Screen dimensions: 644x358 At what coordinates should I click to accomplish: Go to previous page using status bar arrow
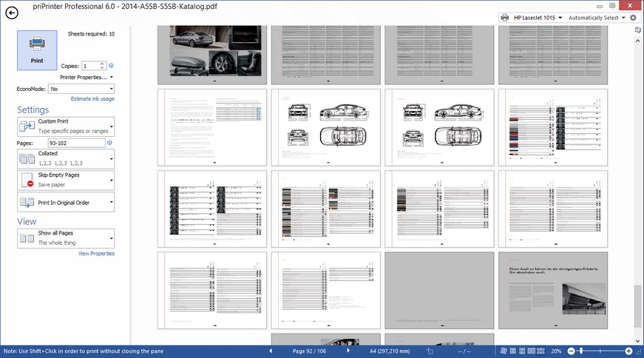[270, 351]
